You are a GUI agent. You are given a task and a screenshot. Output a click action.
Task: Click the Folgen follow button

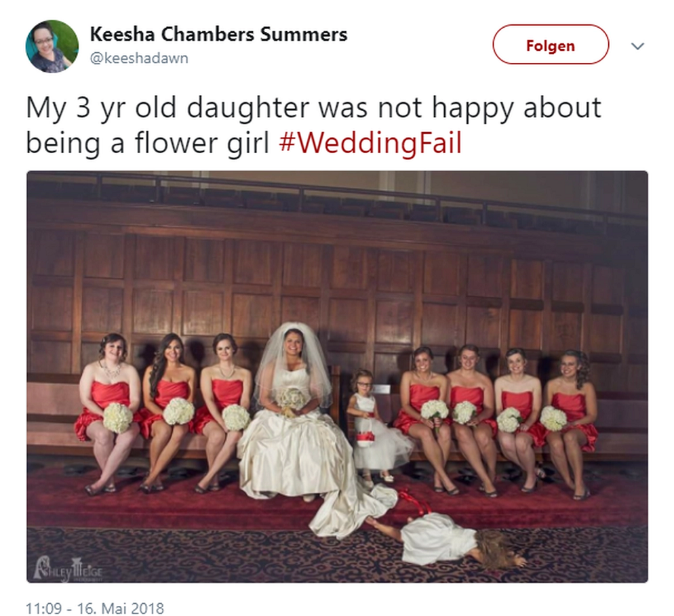[x=550, y=45]
